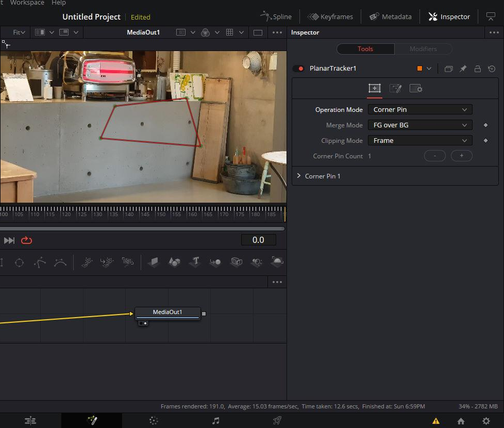Toggle split wipe A/B viewer icon
The height and width of the screenshot is (428, 504).
pyautogui.click(x=40, y=32)
